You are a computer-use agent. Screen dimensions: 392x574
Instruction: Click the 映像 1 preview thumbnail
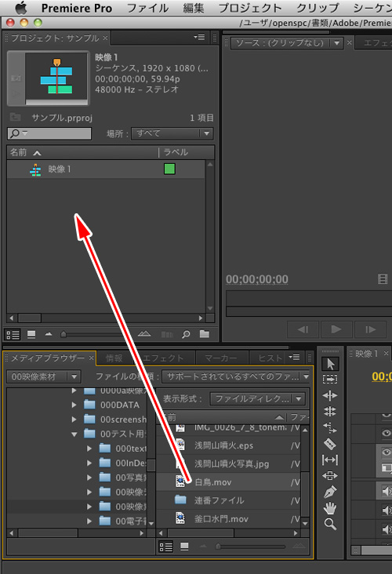56,78
